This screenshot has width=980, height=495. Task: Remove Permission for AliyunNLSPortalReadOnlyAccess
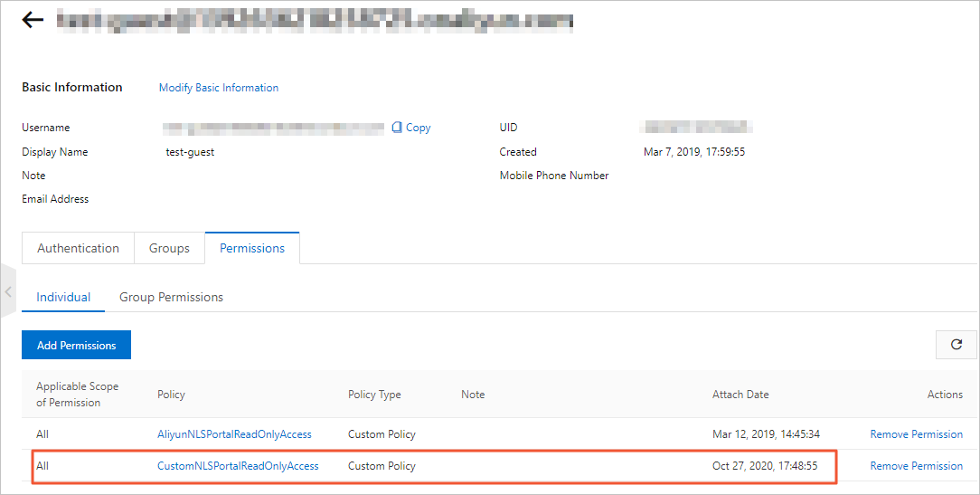click(916, 434)
